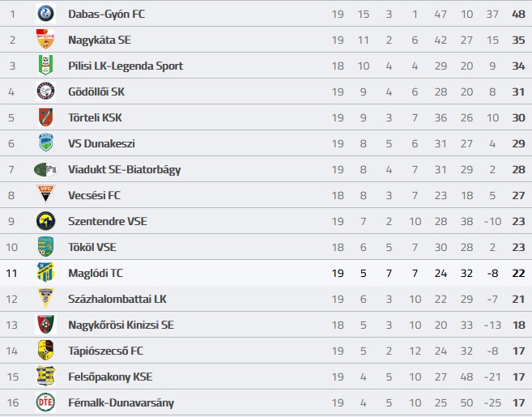
Task: Click the Nagykőrösi Kinizsi SE red-green badge
Action: [45, 325]
